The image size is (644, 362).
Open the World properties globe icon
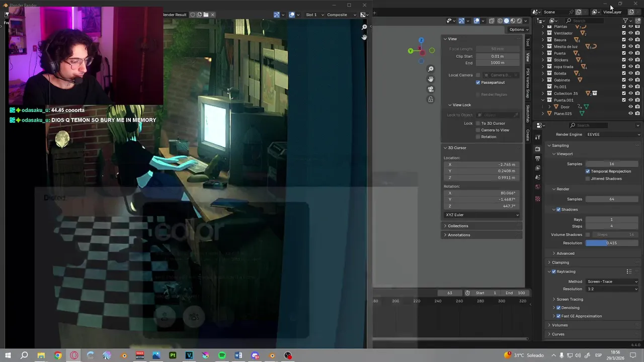(538, 187)
